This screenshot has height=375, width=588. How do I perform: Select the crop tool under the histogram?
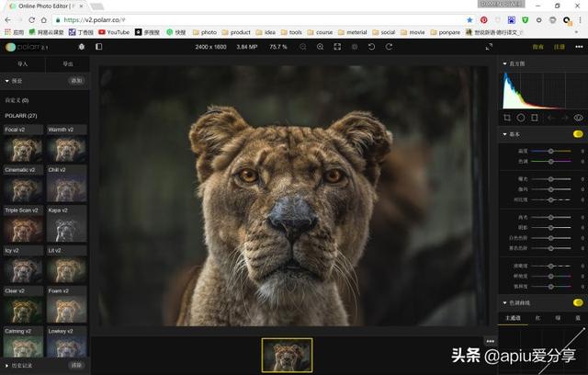[x=507, y=118]
